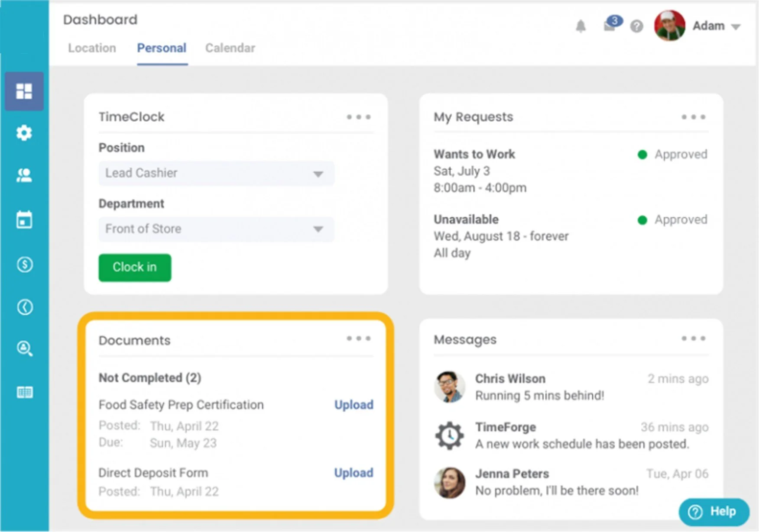Open My Requests card options menu

coord(693,117)
